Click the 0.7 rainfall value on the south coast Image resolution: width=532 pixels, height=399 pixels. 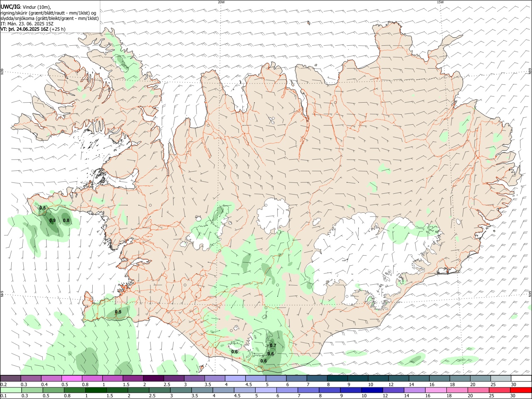point(273,345)
